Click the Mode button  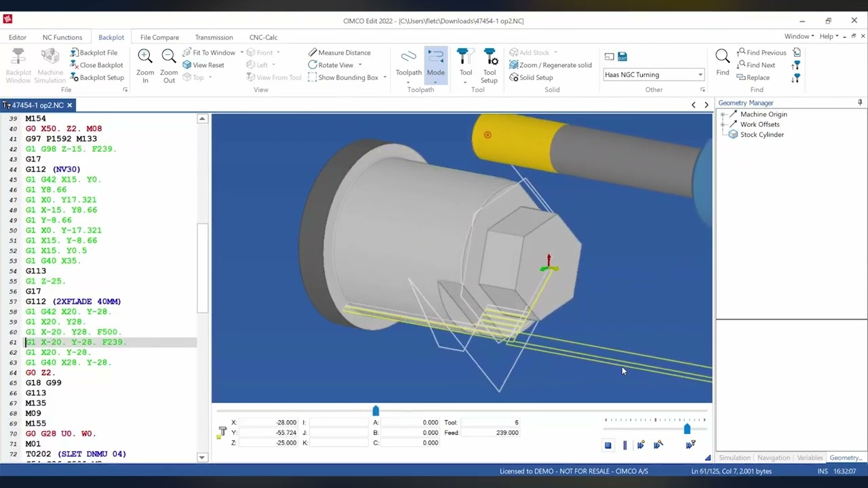coord(436,65)
